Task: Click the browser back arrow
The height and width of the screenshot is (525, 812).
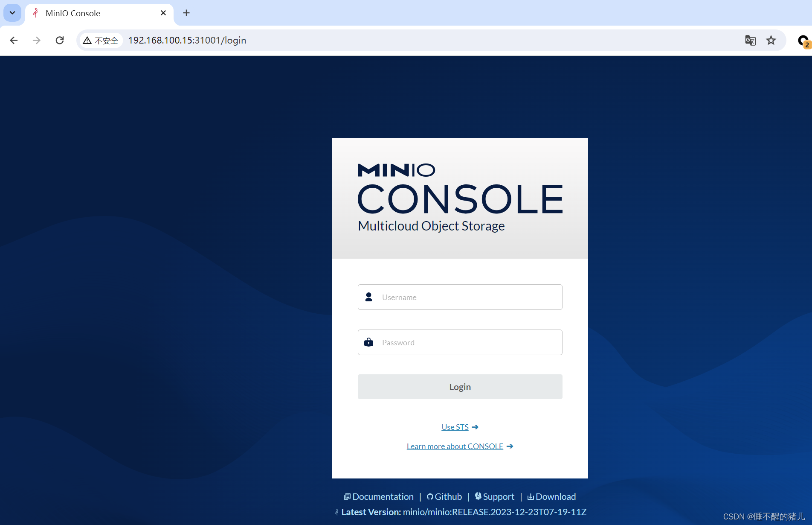Action: point(14,40)
